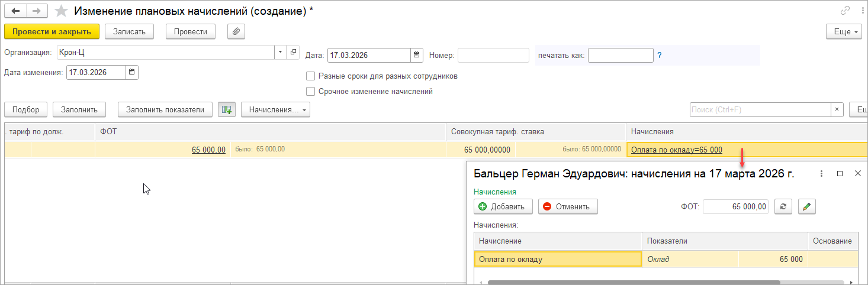Image resolution: width=868 pixels, height=285 pixels.
Task: Click the forward navigation arrow
Action: point(37,11)
